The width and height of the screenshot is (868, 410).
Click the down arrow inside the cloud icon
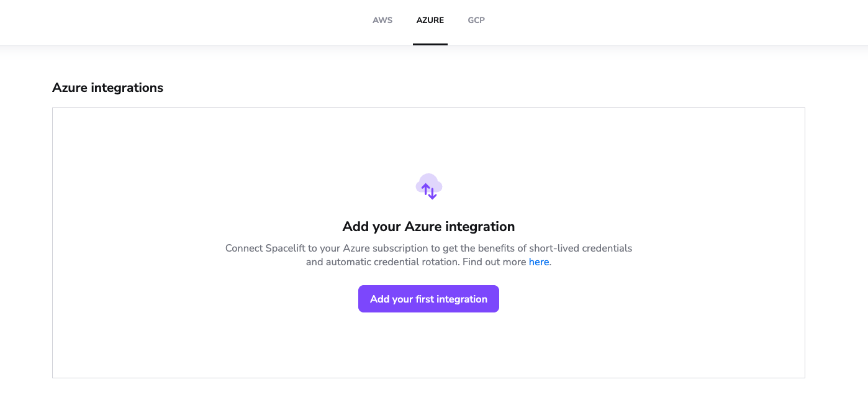click(433, 193)
